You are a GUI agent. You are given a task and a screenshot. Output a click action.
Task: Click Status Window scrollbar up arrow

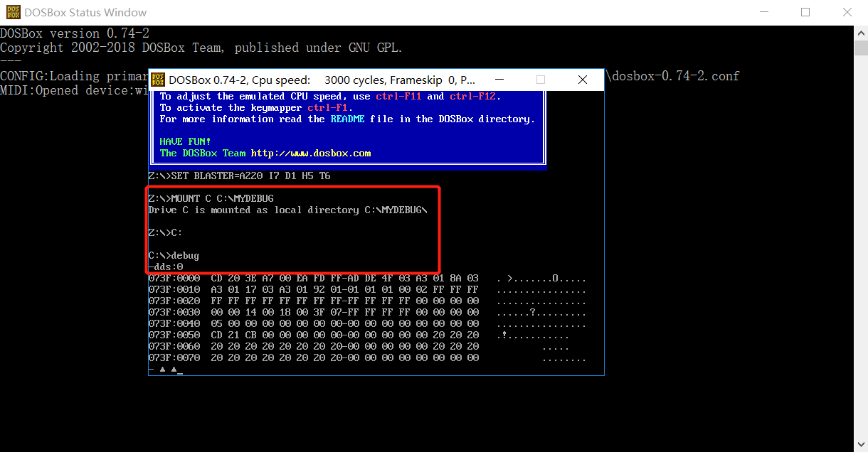(861, 32)
